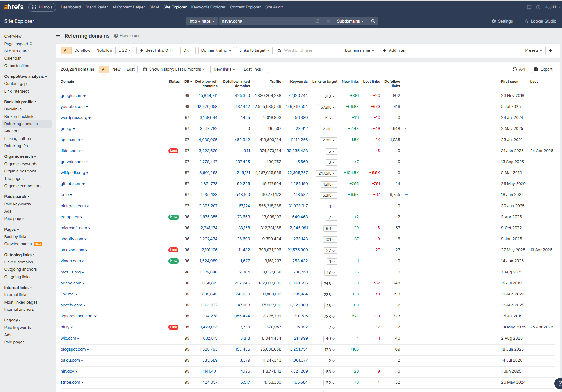Select the Dofollow link type filter

tap(82, 50)
